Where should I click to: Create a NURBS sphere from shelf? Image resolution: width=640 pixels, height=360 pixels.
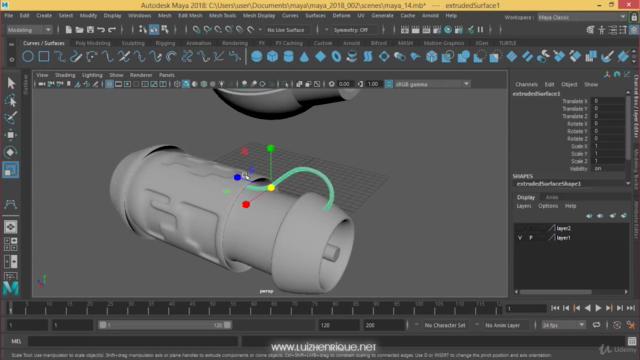[x=256, y=56]
